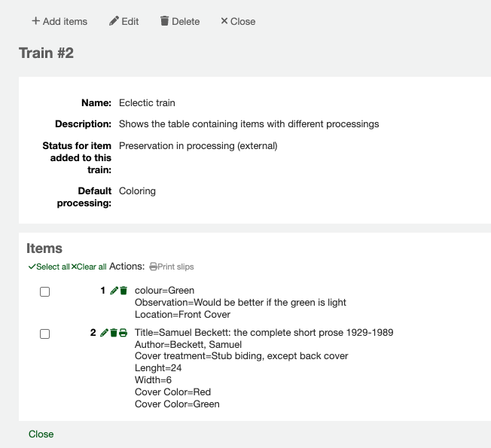Click the trash can icon in the top toolbar
Viewport: 491px width, 448px height.
tap(164, 21)
